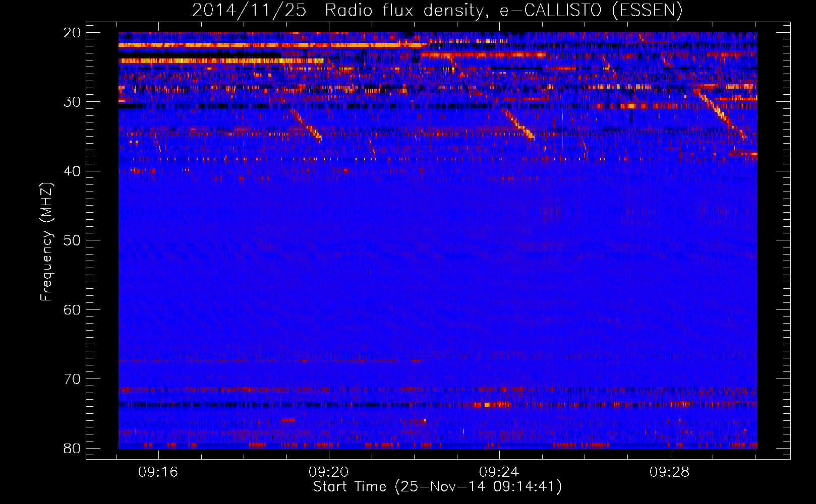This screenshot has height=504, width=816.
Task: Click the 'Start Time (25-Nov-14 09:14:41)' label
Action: [437, 487]
